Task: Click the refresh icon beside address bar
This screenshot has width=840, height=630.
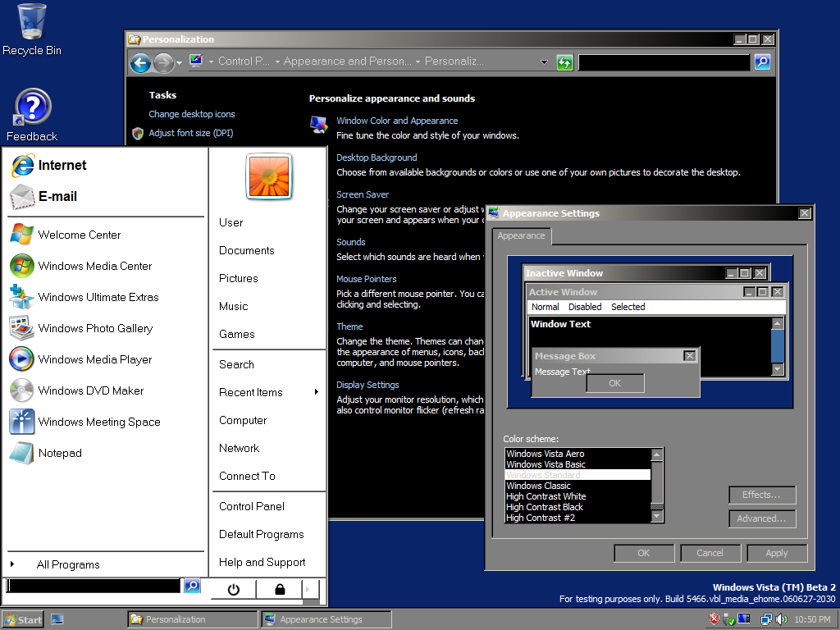Action: (x=564, y=62)
